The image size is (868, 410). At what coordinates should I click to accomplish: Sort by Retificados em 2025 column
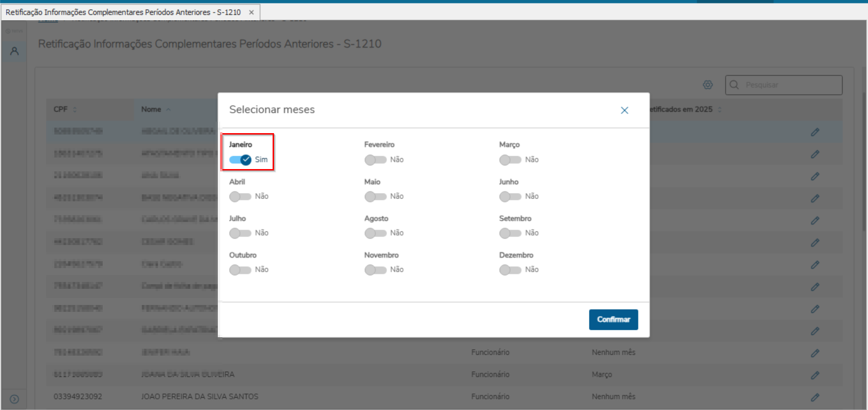[719, 110]
